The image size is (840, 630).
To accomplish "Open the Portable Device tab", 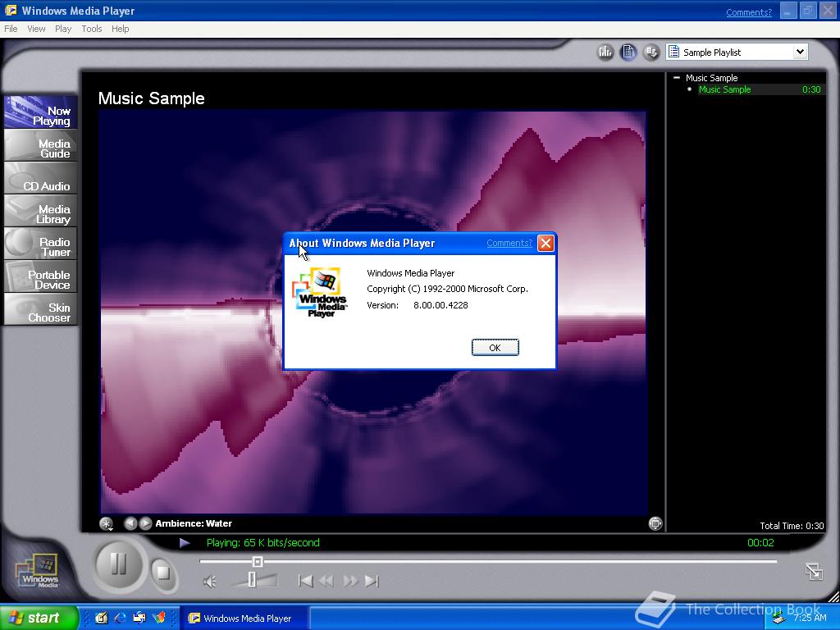I will (41, 276).
